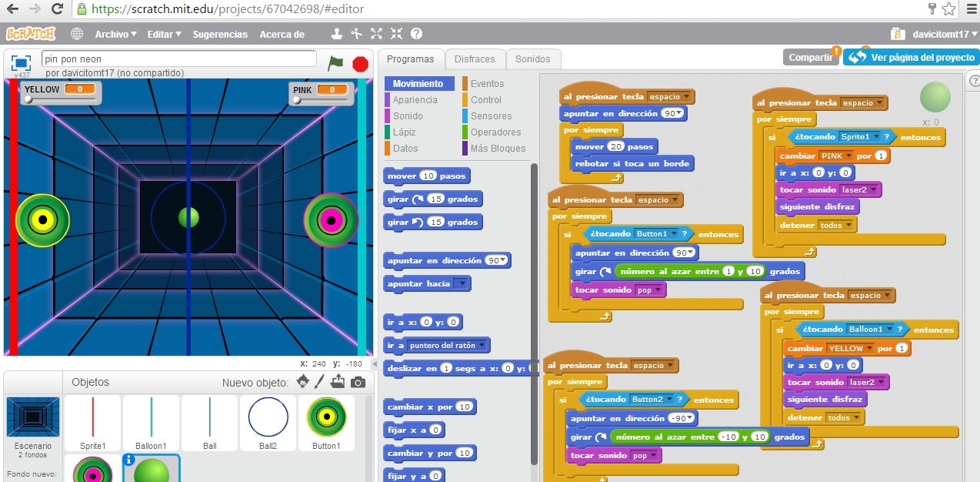Open language selector globe icon
Viewport: 980px width, 482px height.
pos(76,33)
